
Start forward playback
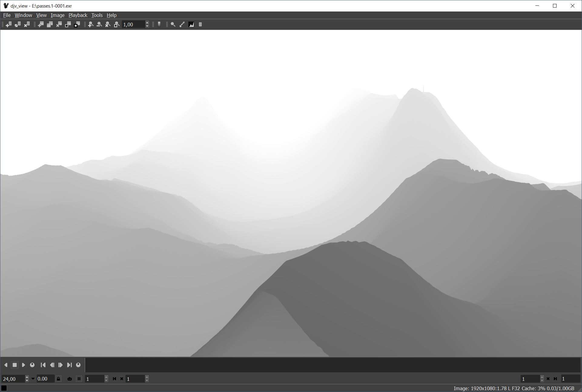(x=23, y=365)
